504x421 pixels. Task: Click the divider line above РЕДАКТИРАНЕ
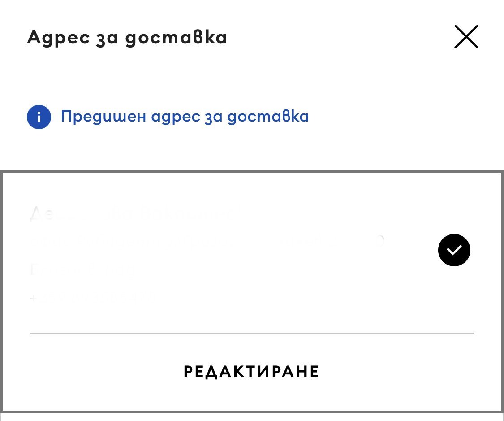(x=251, y=333)
